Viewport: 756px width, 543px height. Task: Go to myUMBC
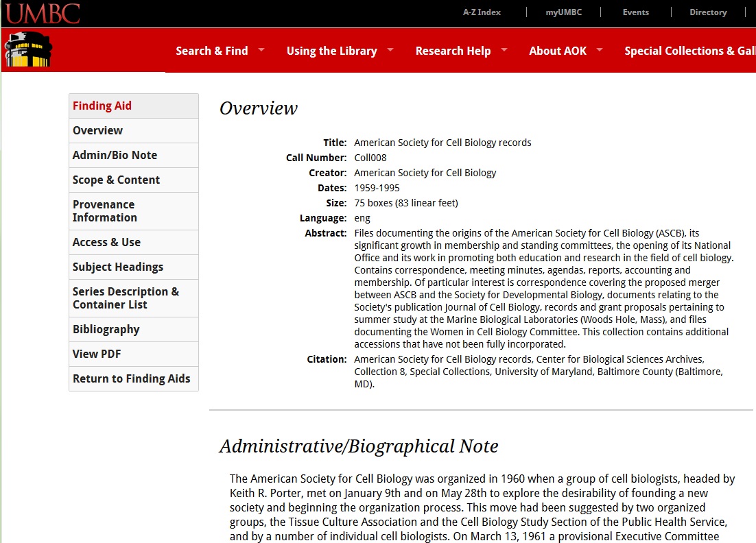564,12
